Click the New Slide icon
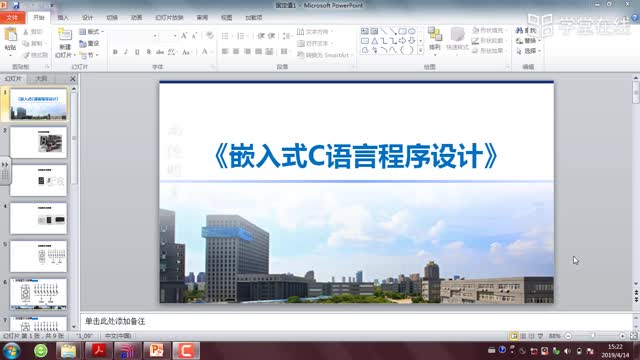This screenshot has height=360, width=640. point(64,35)
